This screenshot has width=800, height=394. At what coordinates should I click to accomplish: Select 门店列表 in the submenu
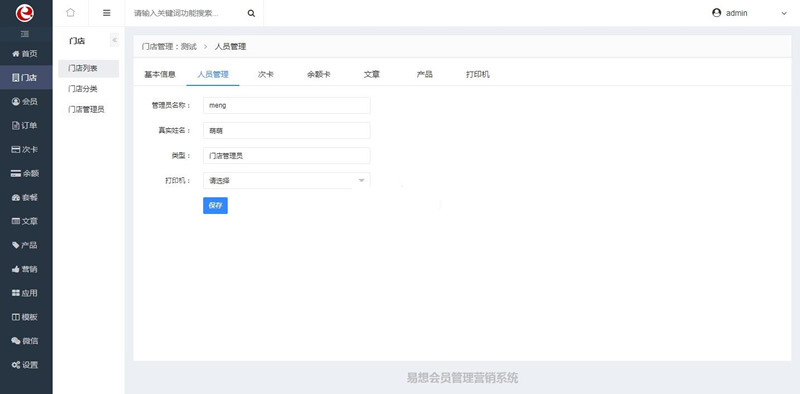(88, 68)
